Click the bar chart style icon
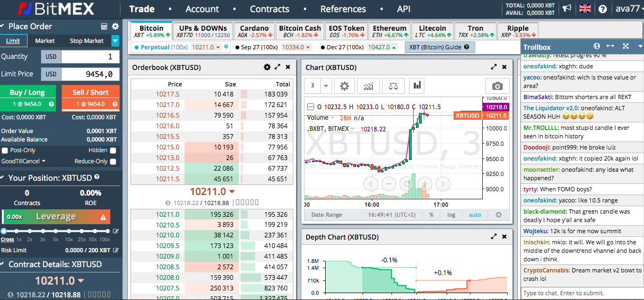This screenshot has width=644, height=300. 417,85
